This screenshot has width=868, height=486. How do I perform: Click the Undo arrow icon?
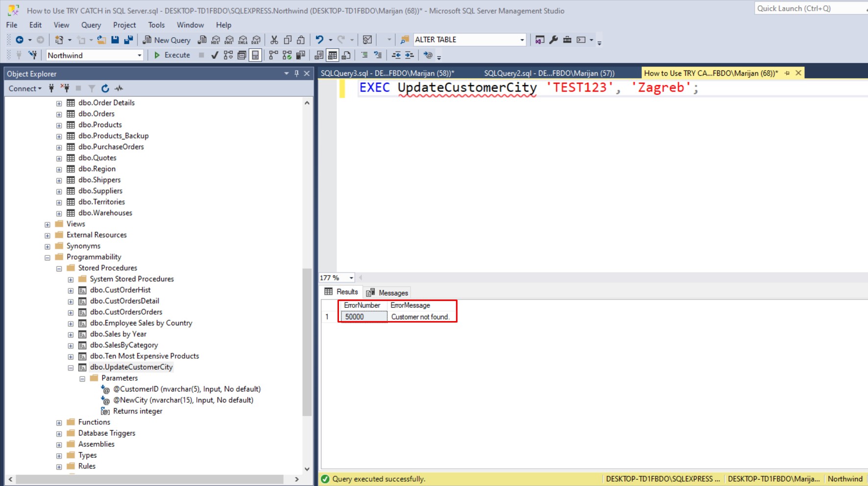319,40
